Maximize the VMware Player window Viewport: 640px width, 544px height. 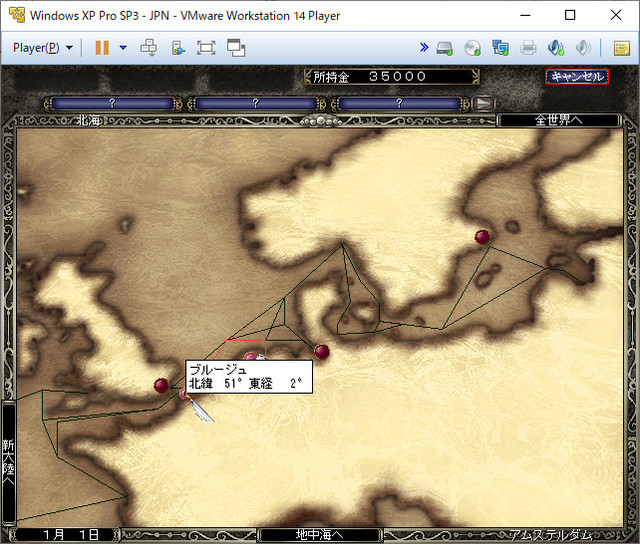pyautogui.click(x=570, y=16)
